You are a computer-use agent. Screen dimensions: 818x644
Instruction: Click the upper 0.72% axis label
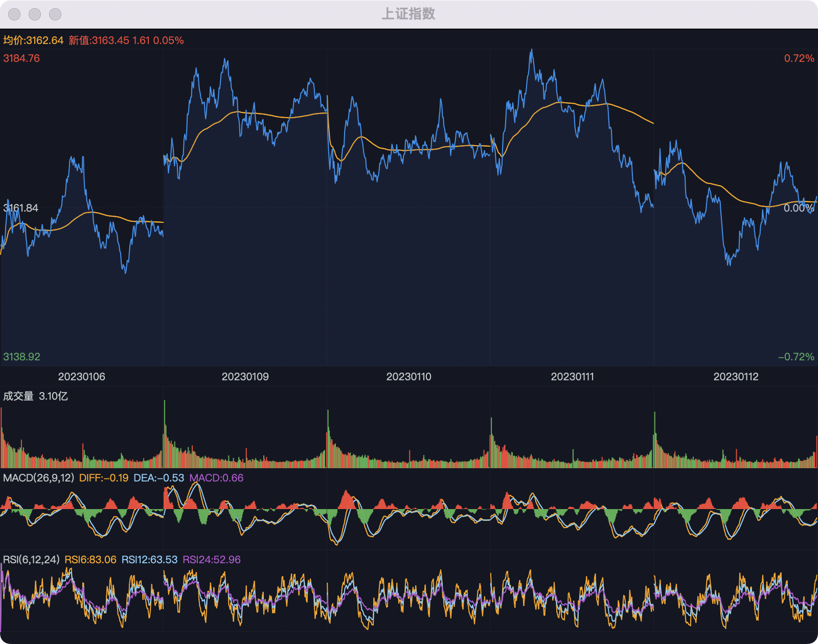[799, 58]
